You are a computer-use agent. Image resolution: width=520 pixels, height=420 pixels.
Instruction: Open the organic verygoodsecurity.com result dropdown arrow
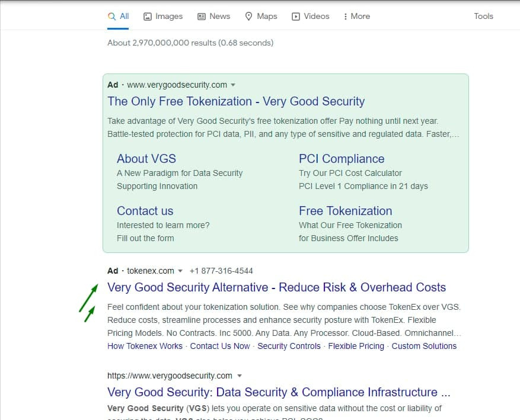tap(239, 376)
